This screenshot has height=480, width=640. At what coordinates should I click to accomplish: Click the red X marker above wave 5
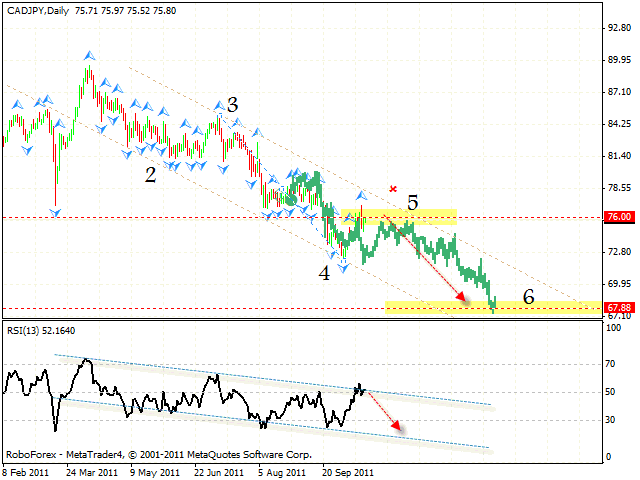tap(393, 188)
